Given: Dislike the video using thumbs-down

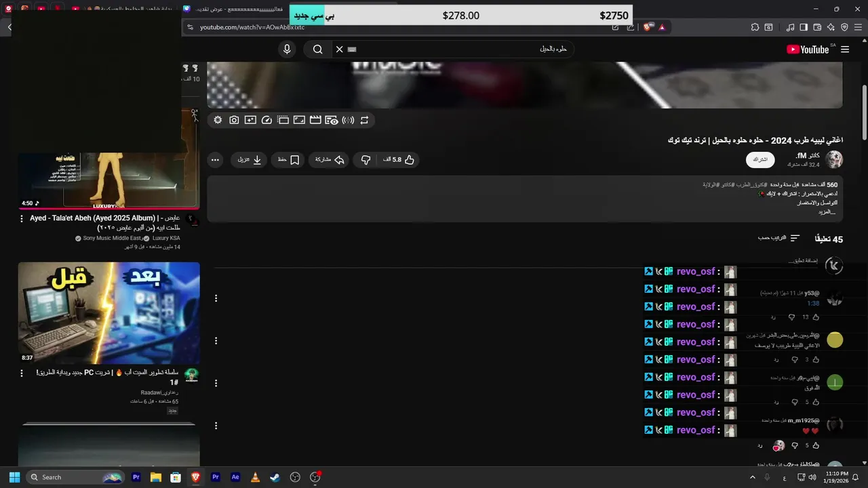Looking at the screenshot, I should click(x=366, y=160).
